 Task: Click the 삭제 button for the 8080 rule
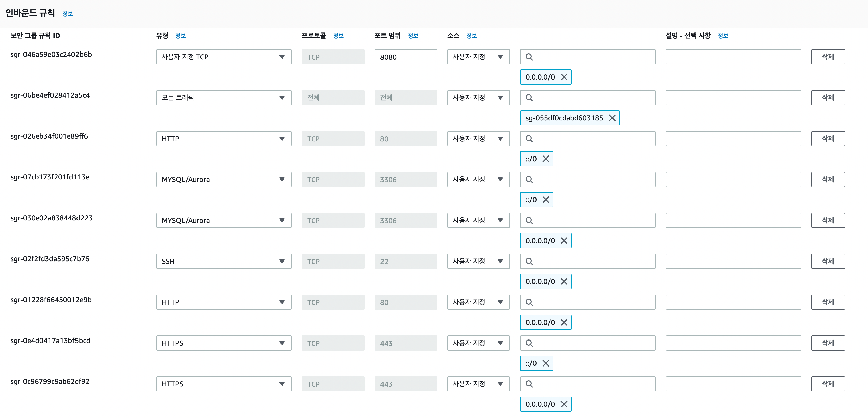[x=828, y=57]
